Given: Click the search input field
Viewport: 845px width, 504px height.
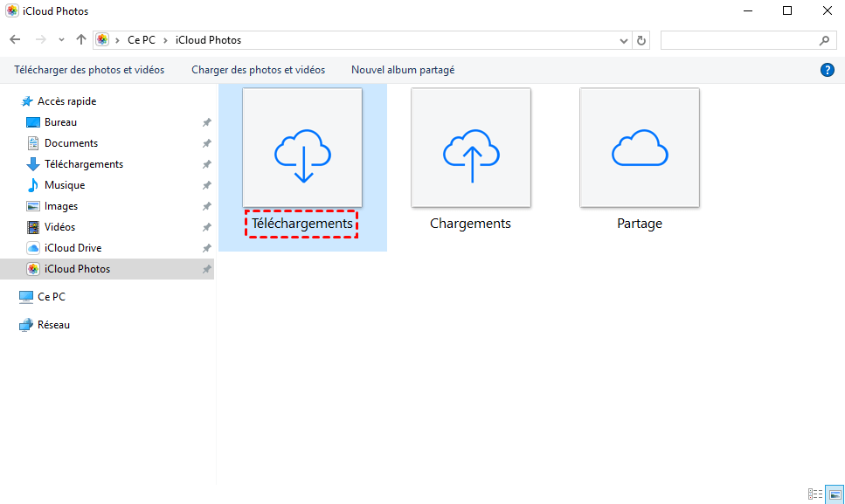Looking at the screenshot, I should coord(749,40).
